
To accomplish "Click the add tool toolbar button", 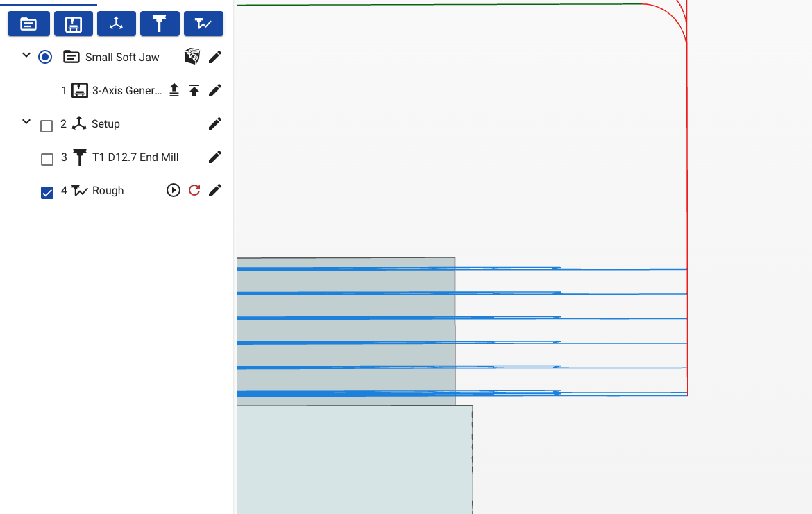I will point(160,24).
